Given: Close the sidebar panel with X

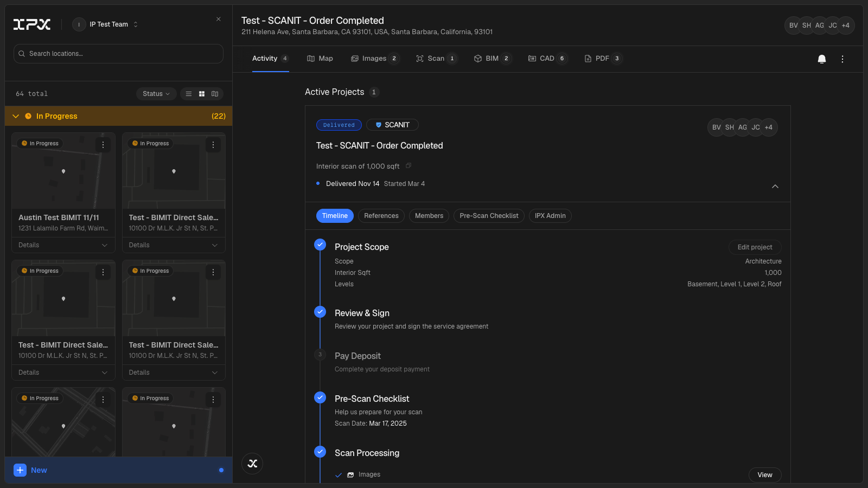Looking at the screenshot, I should pyautogui.click(x=219, y=19).
